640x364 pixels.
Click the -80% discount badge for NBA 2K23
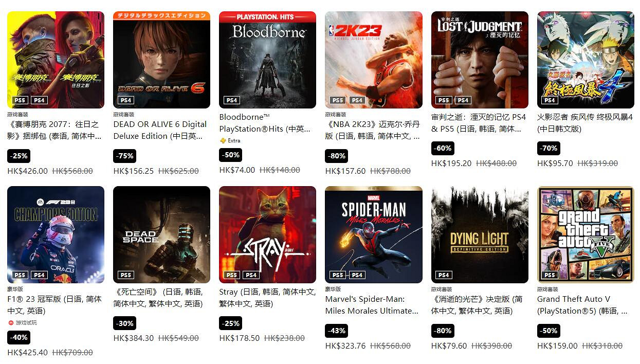336,155
